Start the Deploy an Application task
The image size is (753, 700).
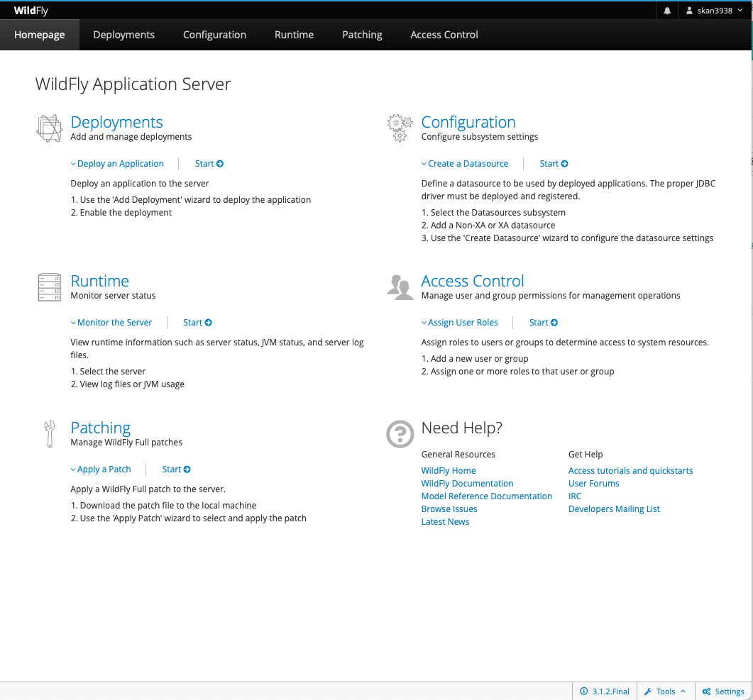pyautogui.click(x=209, y=164)
